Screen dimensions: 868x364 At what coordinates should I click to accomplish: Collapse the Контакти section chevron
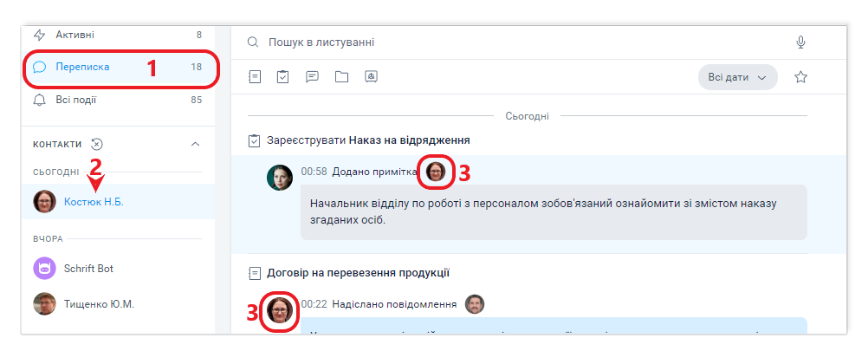coord(196,144)
